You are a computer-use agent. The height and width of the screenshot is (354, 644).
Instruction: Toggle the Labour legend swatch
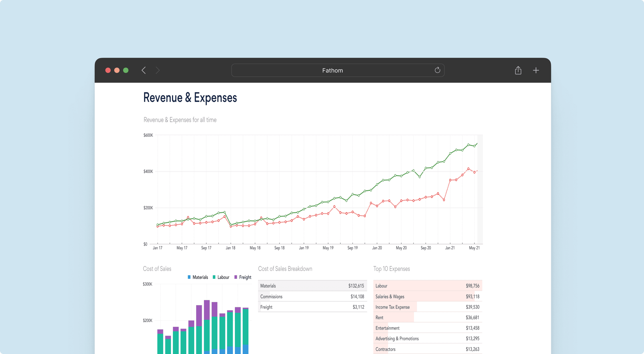214,277
